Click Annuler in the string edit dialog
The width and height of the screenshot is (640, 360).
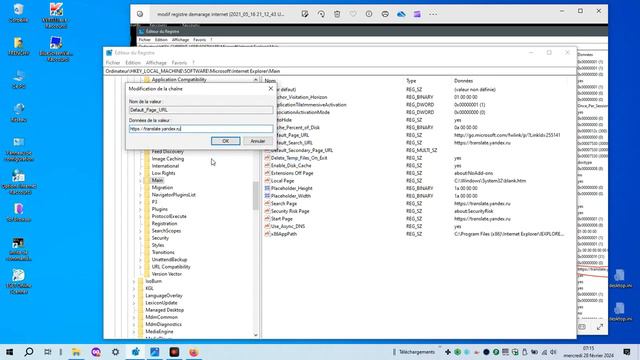coord(258,141)
